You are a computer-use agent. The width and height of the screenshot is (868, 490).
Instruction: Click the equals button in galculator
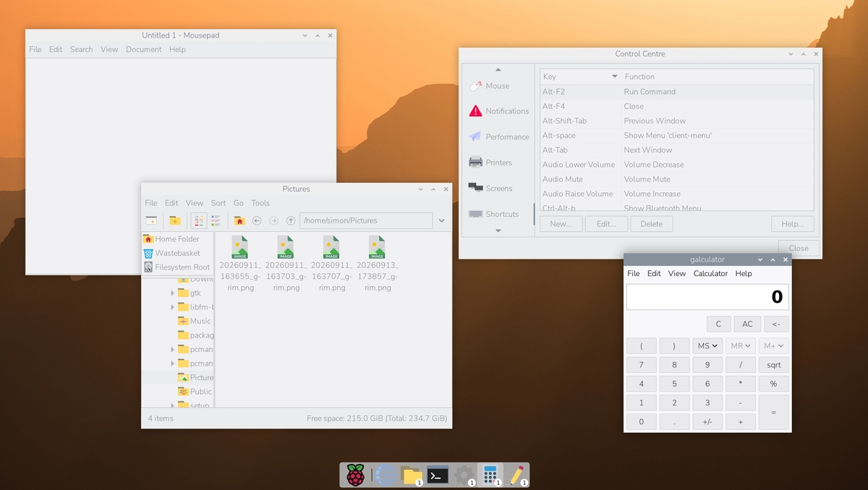coord(773,412)
